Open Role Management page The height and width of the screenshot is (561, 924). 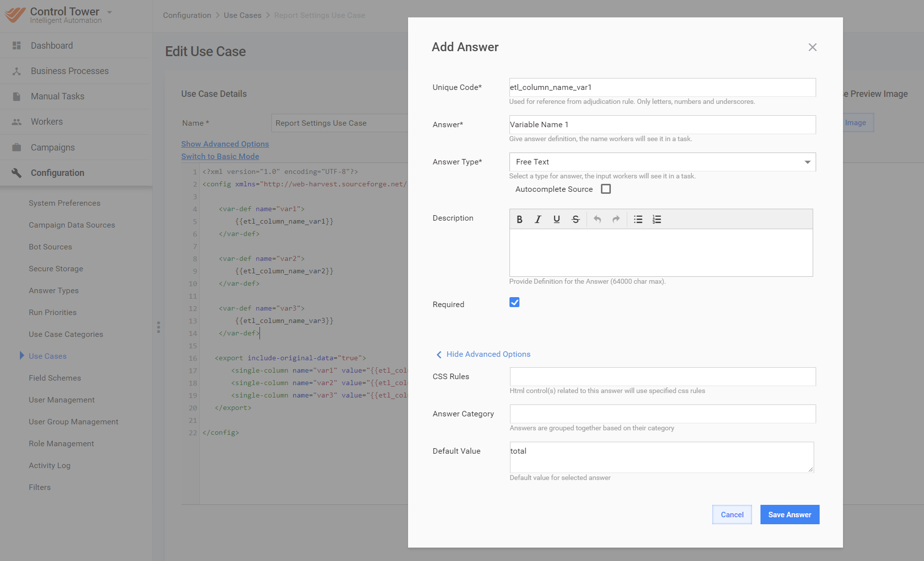point(61,444)
